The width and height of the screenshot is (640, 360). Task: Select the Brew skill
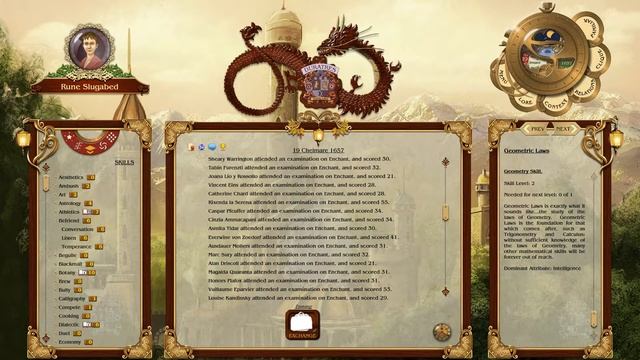[x=64, y=281]
